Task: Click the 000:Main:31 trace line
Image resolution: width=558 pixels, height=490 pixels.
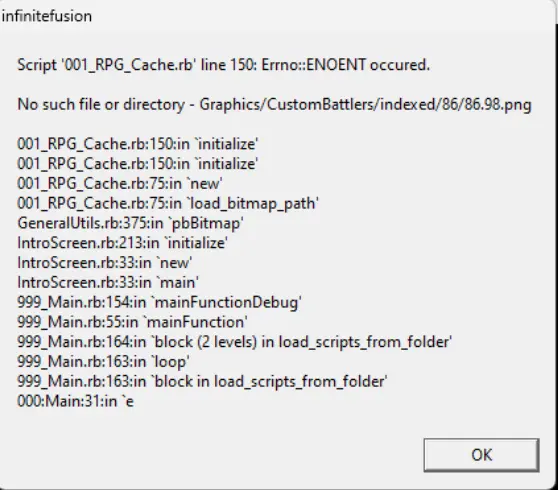Action: [x=75, y=401]
